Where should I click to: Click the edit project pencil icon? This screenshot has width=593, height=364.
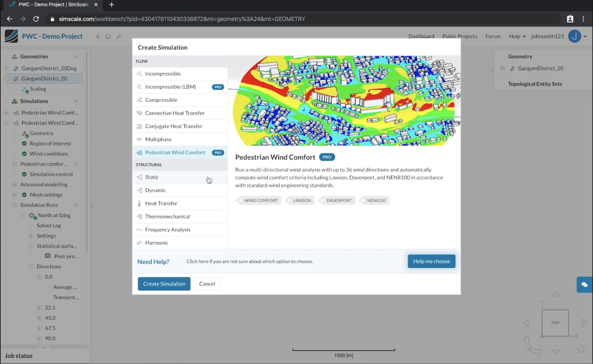[x=119, y=37]
